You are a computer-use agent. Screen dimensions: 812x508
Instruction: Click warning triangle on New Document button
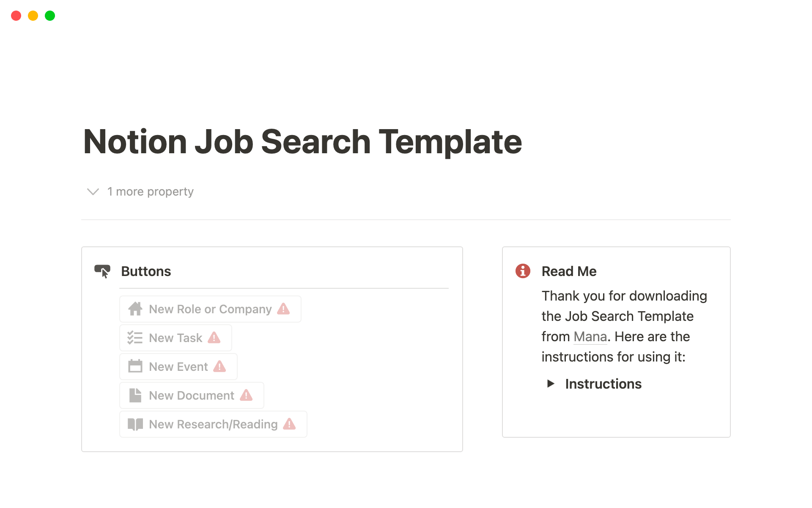(x=246, y=395)
